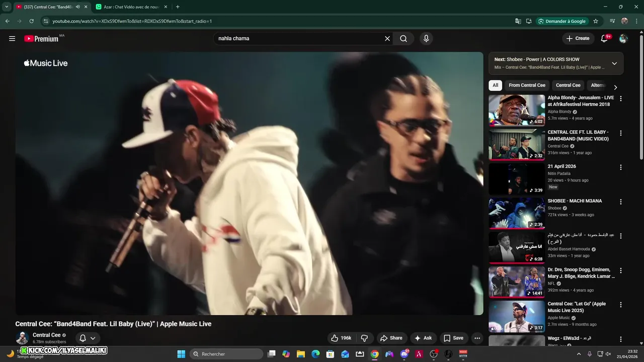The height and width of the screenshot is (362, 644).
Task: Open Windows Start menu
Action: coord(181,354)
